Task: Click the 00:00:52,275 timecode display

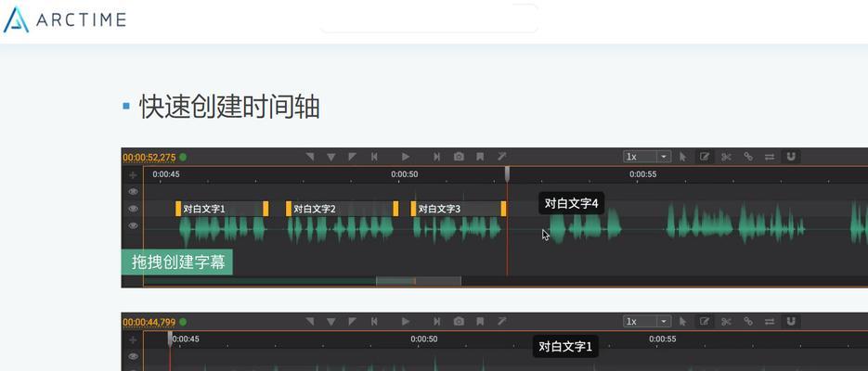Action: pyautogui.click(x=149, y=158)
